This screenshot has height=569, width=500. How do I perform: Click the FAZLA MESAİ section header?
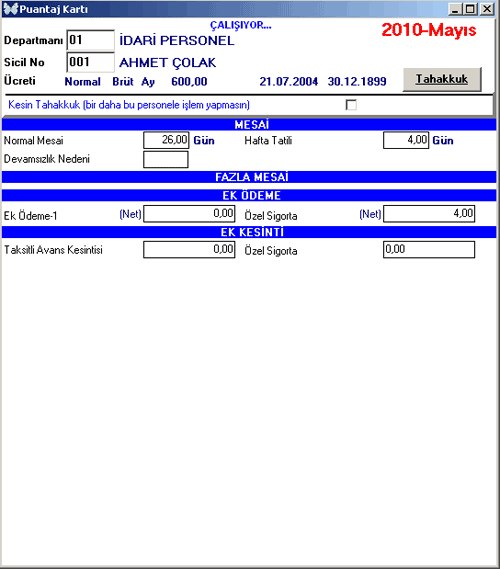pos(249,177)
